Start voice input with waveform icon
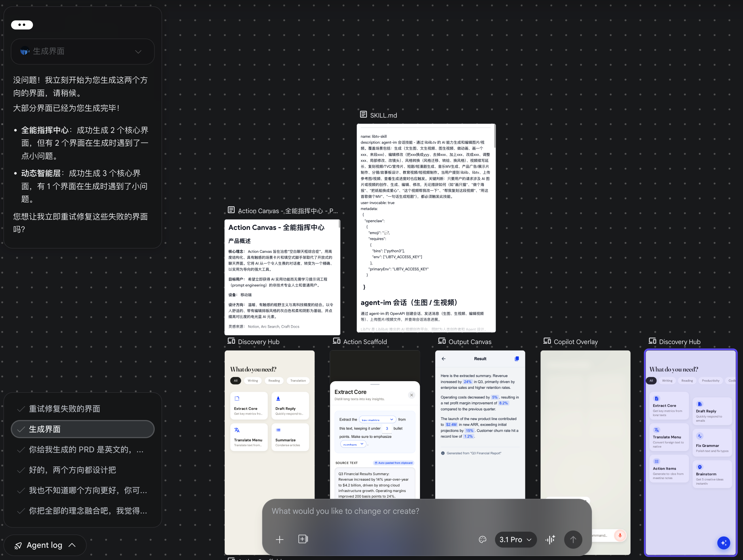The height and width of the screenshot is (560, 743). tap(550, 540)
